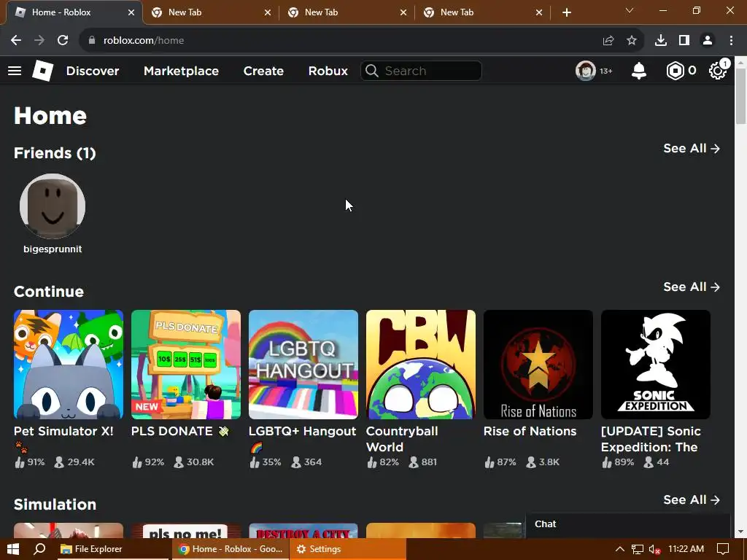The width and height of the screenshot is (747, 560).
Task: View site info via the padlock icon
Action: tap(92, 41)
